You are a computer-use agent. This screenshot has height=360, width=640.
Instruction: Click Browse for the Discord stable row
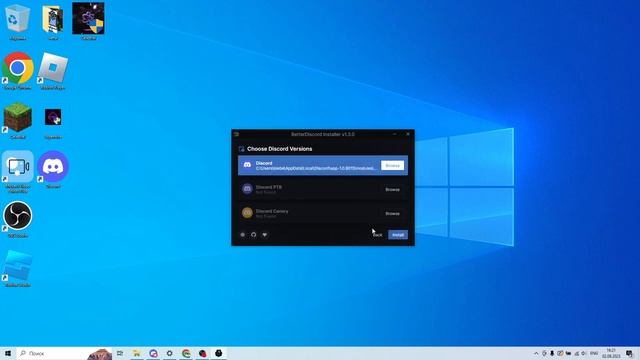392,165
